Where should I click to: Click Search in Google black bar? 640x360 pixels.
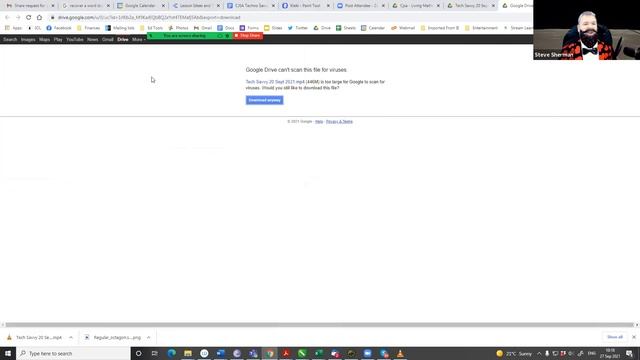click(x=10, y=40)
